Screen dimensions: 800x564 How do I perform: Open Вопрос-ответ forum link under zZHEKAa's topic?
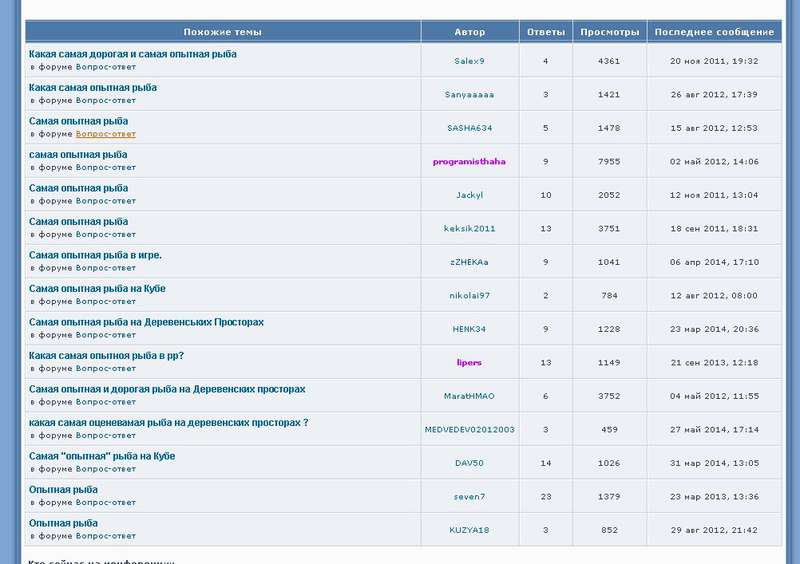pyautogui.click(x=106, y=268)
